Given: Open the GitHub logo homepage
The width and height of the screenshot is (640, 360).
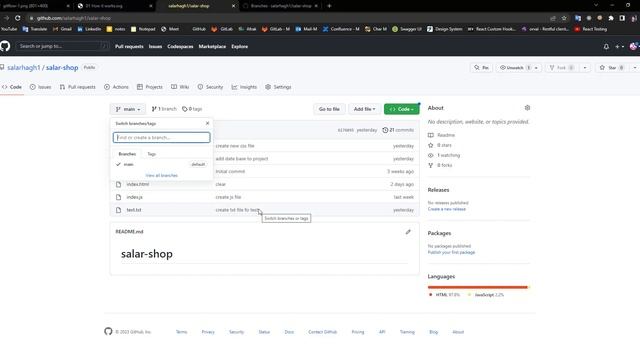Looking at the screenshot, I should [x=5, y=46].
